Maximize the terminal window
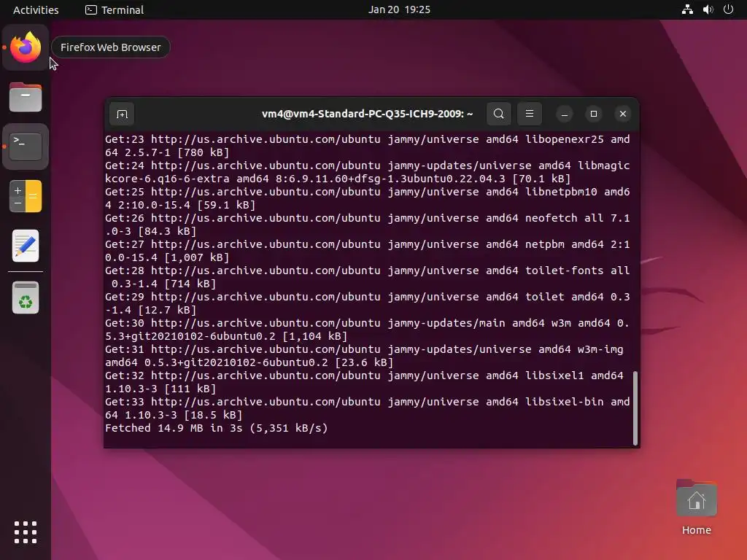The height and width of the screenshot is (560, 747). [594, 114]
